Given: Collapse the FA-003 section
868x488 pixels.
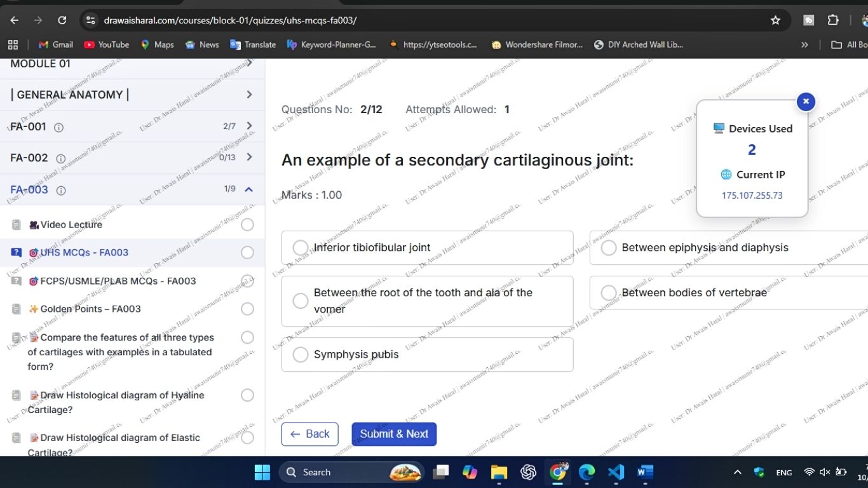Looking at the screenshot, I should point(248,189).
